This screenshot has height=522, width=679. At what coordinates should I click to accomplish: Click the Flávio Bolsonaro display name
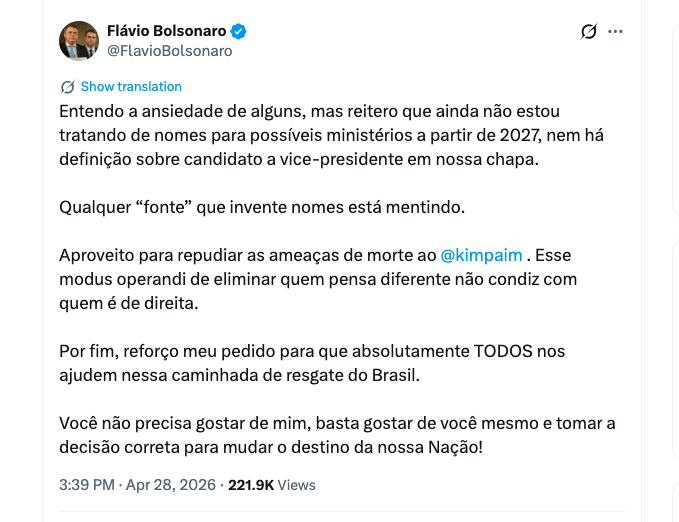click(x=166, y=31)
